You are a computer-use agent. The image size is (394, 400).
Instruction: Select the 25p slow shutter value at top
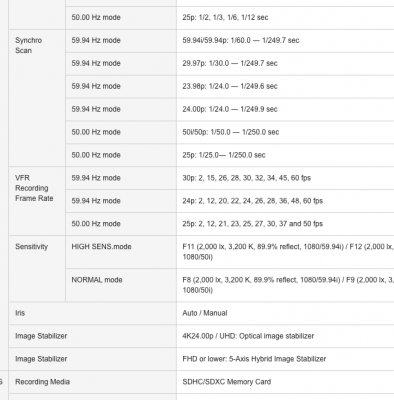pyautogui.click(x=225, y=17)
